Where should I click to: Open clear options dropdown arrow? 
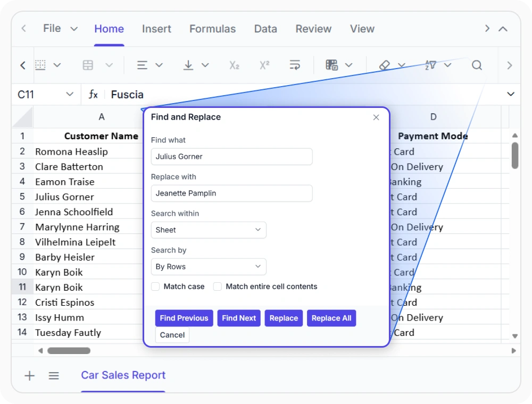[402, 65]
